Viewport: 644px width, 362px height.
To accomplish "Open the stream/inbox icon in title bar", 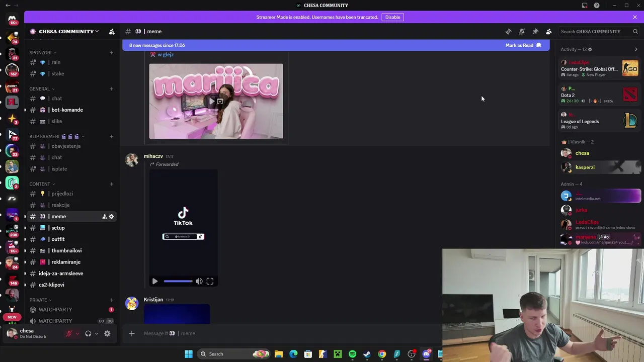I will (x=585, y=6).
